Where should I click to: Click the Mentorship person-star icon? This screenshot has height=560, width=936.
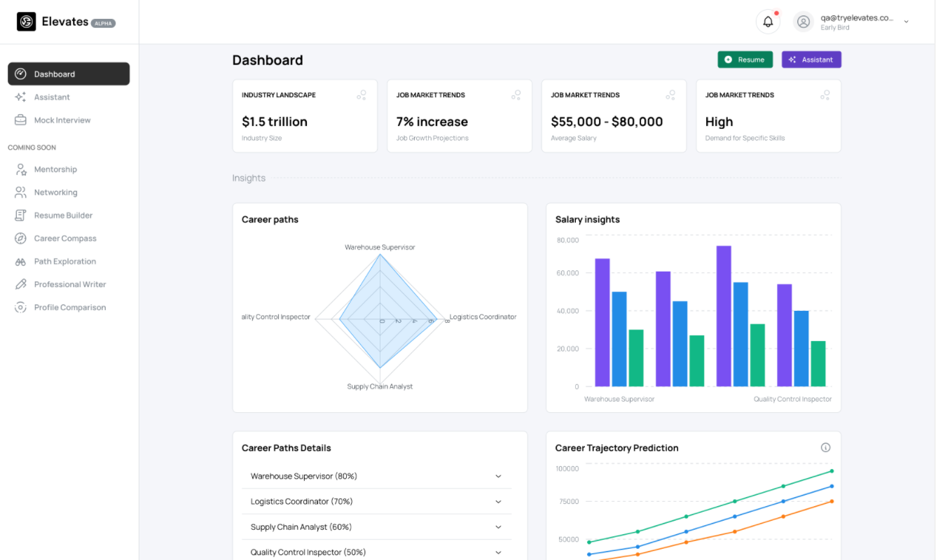coord(20,169)
